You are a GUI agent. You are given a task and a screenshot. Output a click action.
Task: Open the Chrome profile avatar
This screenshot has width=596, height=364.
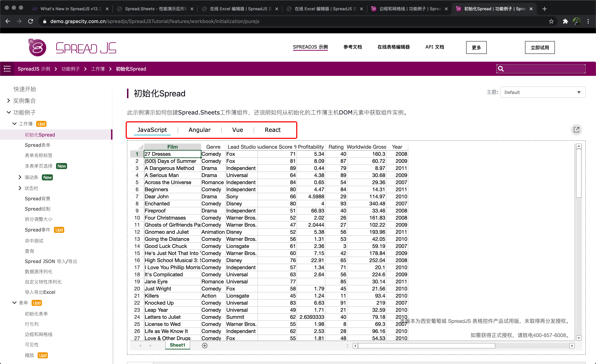(x=577, y=21)
